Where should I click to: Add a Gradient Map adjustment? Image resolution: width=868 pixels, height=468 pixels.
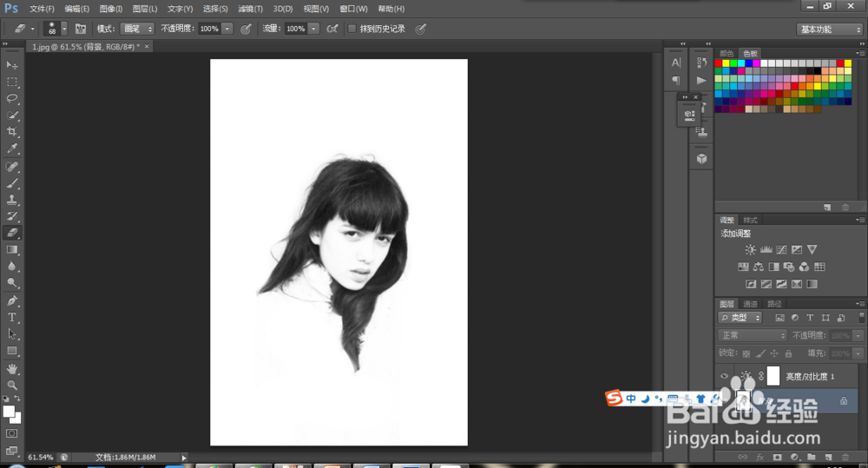click(x=812, y=284)
